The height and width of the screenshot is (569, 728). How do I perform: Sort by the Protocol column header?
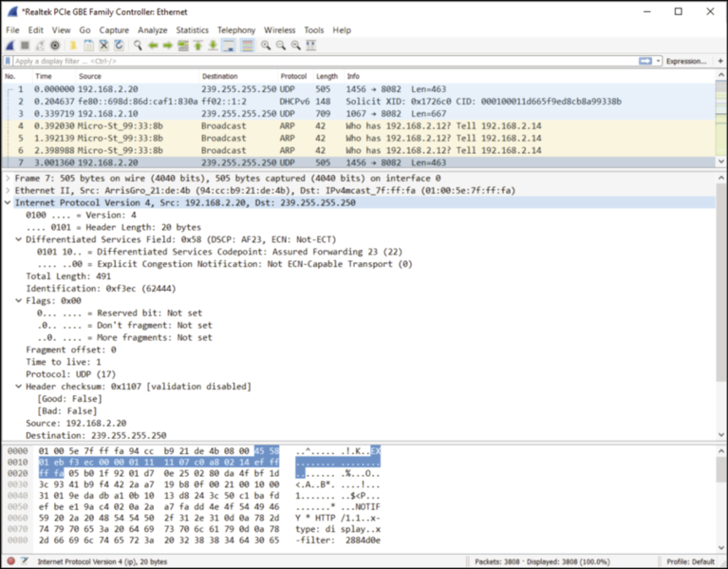click(294, 76)
